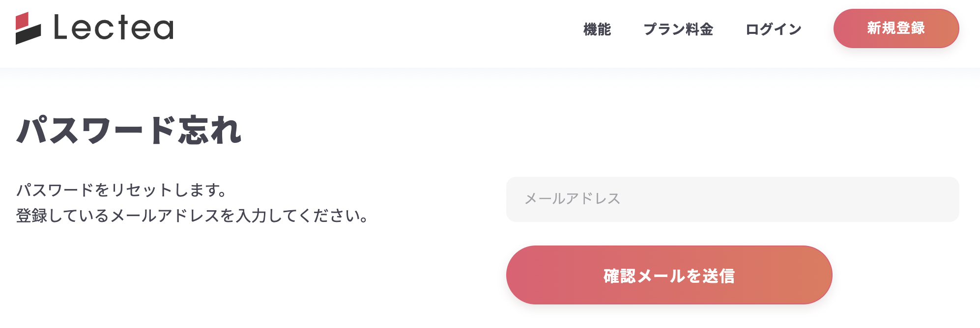Click the Lectea wordmark text

(x=114, y=27)
